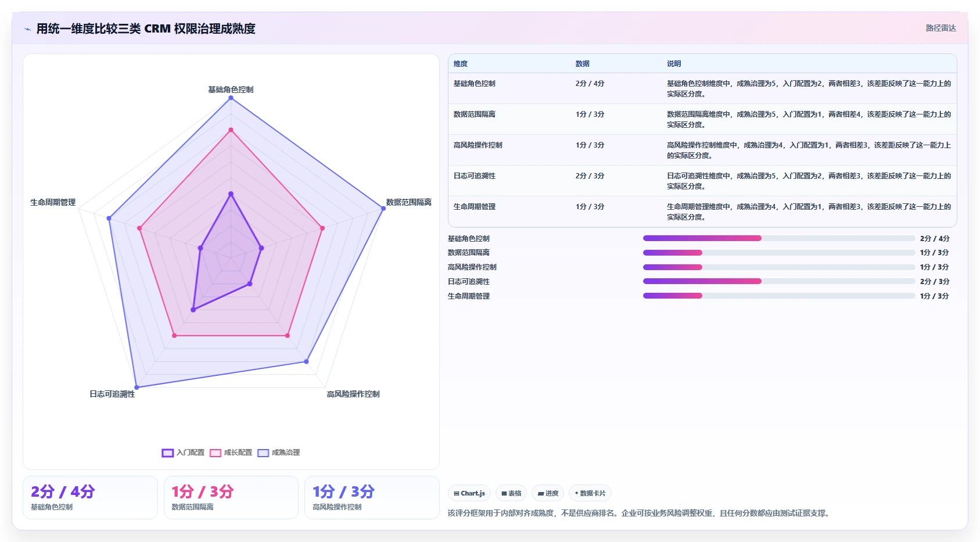Click the 路径雷达 label in the header
Screen dimensions: 980x542
940,28
